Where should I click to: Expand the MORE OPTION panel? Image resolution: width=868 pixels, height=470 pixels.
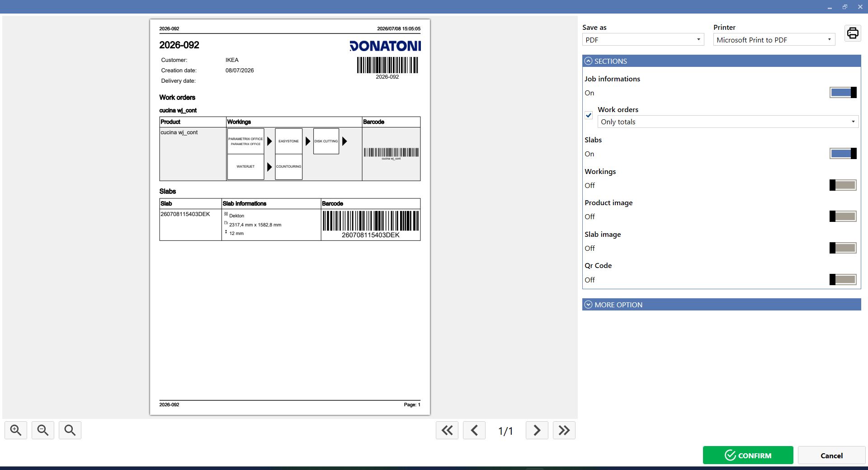coord(722,305)
